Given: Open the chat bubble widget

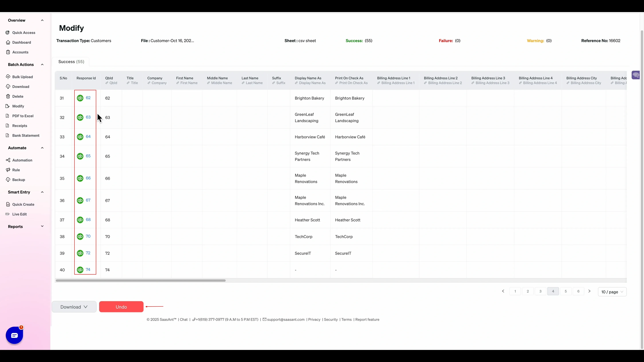Looking at the screenshot, I should pyautogui.click(x=14, y=335).
